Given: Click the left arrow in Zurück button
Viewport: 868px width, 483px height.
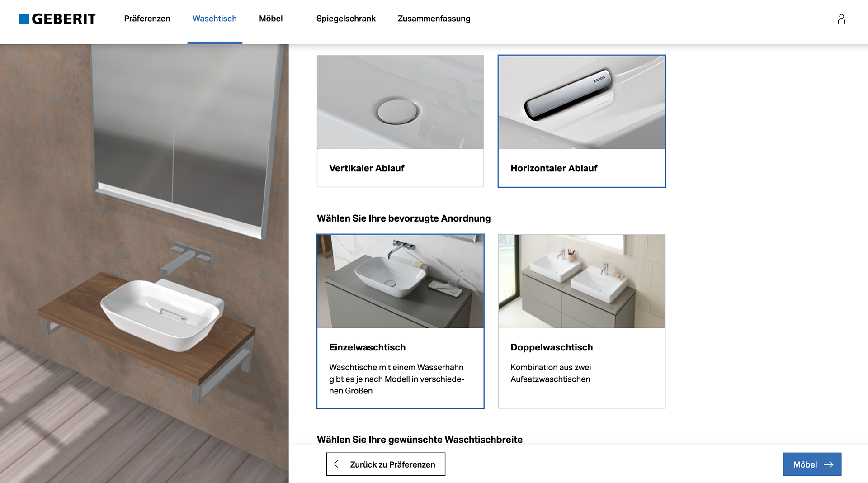Looking at the screenshot, I should [339, 464].
